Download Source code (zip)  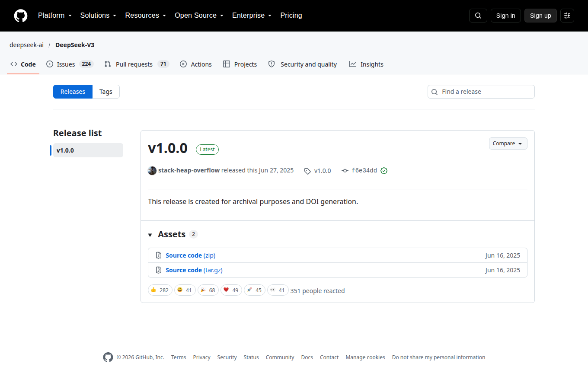point(191,255)
